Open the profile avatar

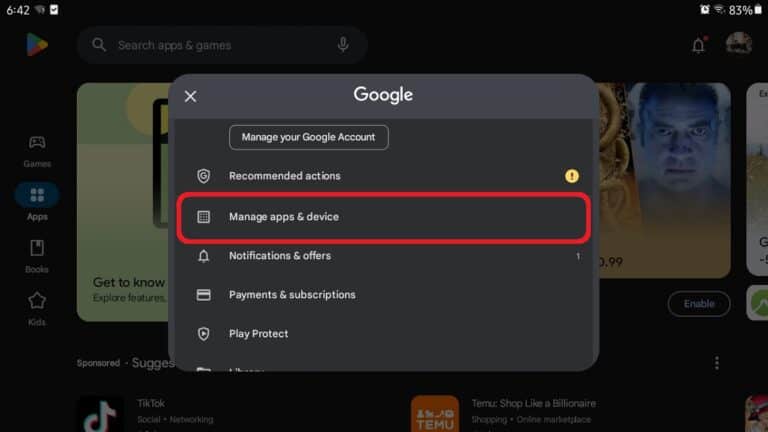click(x=739, y=44)
